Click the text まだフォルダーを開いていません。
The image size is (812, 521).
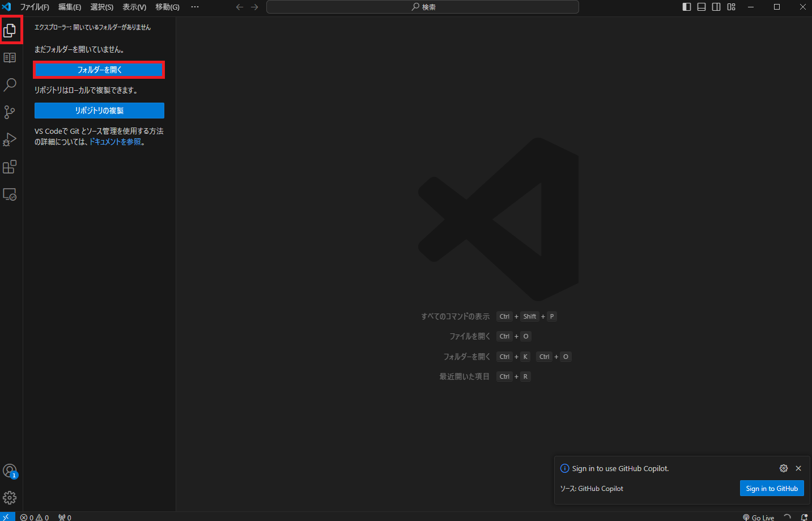[x=79, y=49]
